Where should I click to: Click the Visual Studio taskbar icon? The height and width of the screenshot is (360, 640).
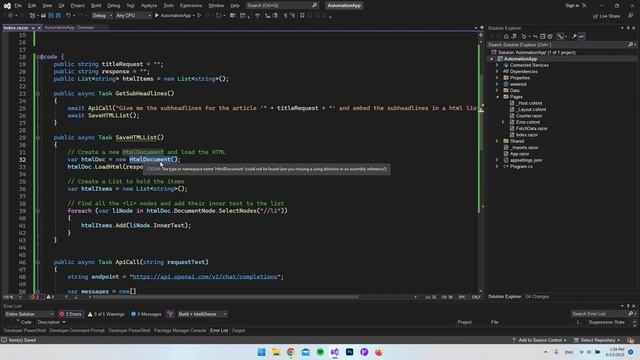tap(335, 352)
